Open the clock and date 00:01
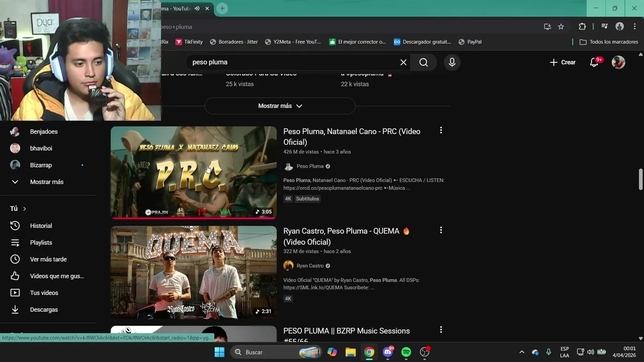The width and height of the screenshot is (644, 362). click(x=624, y=352)
